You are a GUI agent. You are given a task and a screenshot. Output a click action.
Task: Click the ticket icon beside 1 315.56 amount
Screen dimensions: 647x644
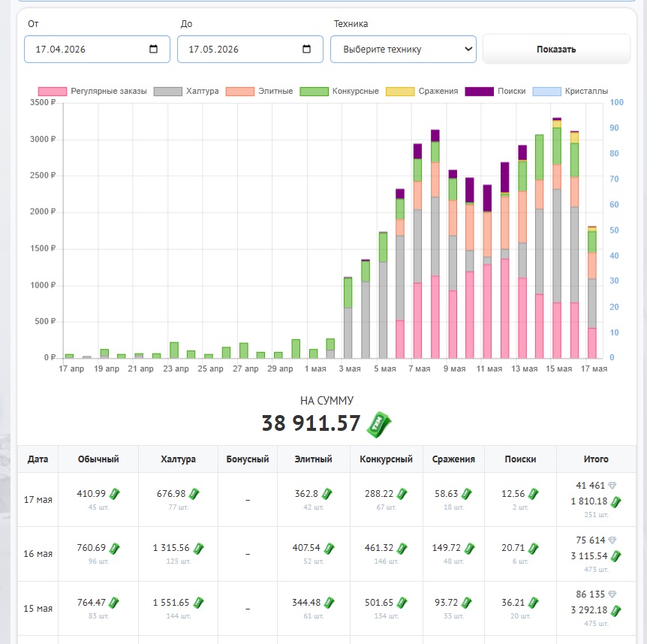point(198,548)
